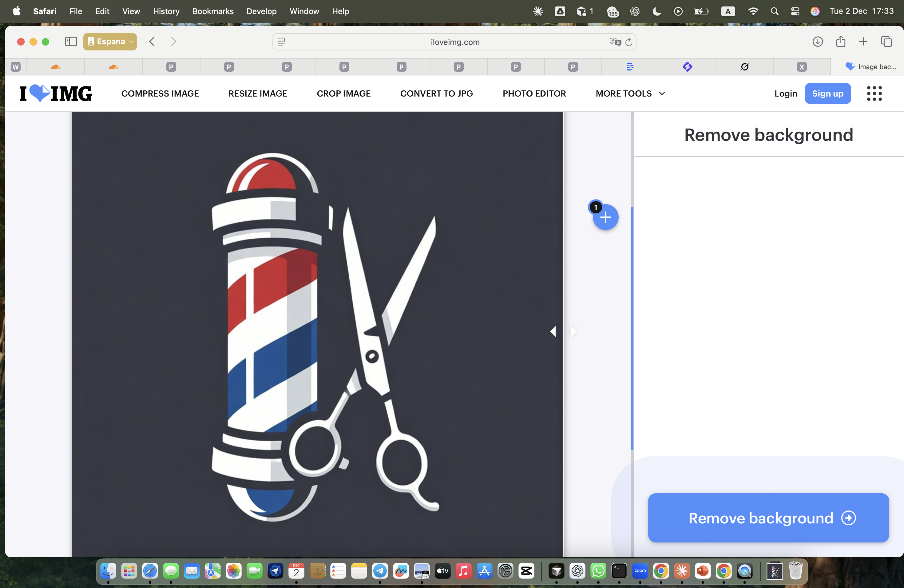Screen dimensions: 904x588
Task: Reload the iloveimg.com page
Action: click(x=629, y=42)
